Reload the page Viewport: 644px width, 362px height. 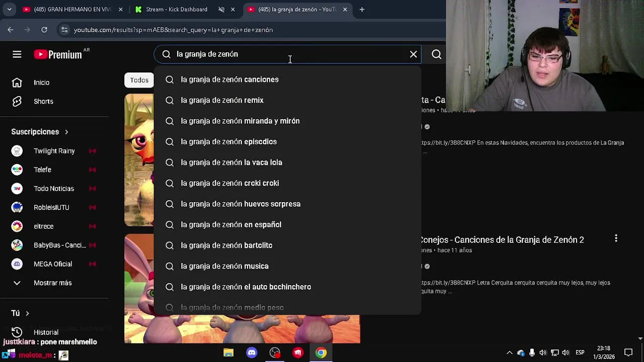click(44, 30)
